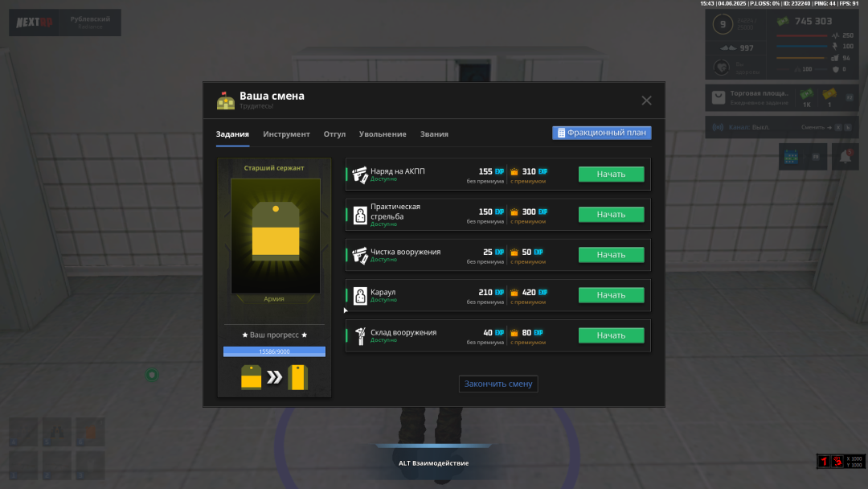Open the notifications bell icon

[845, 158]
